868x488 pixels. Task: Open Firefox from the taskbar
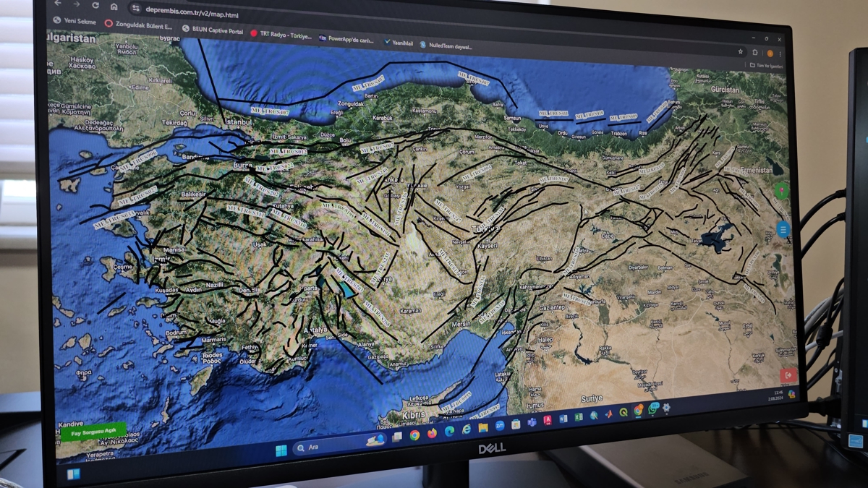click(x=432, y=434)
